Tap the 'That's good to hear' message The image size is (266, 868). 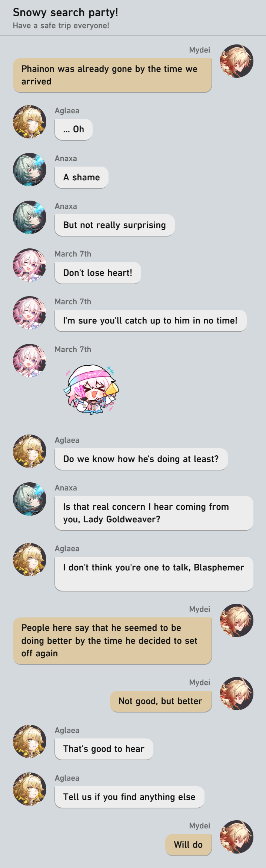(104, 749)
